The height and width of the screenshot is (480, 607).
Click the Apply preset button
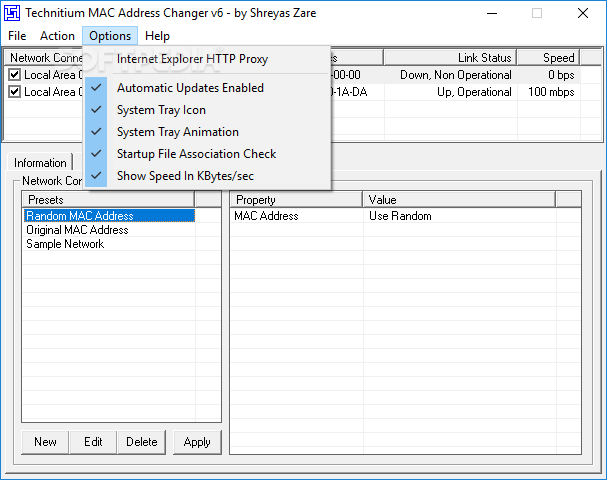(x=197, y=442)
